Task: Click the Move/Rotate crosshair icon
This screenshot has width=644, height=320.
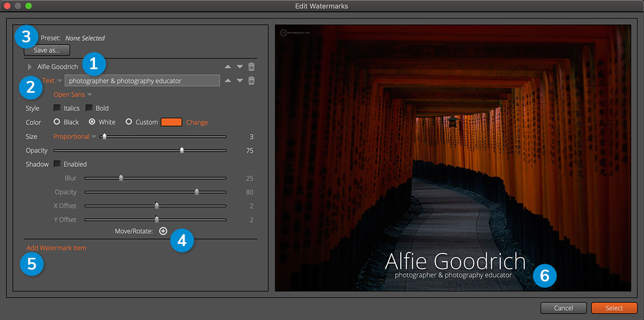Action: [x=163, y=231]
